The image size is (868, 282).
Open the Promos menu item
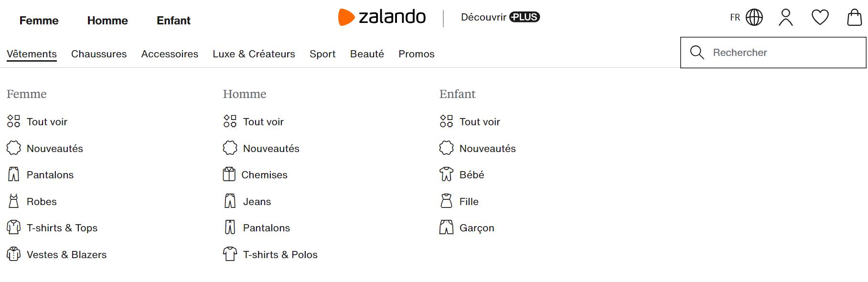(x=416, y=54)
